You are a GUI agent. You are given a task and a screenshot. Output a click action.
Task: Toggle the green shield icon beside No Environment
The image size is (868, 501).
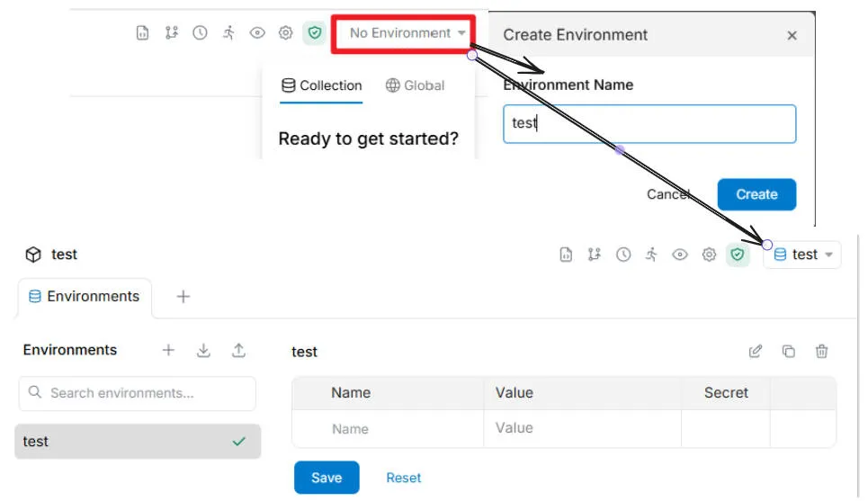[314, 33]
